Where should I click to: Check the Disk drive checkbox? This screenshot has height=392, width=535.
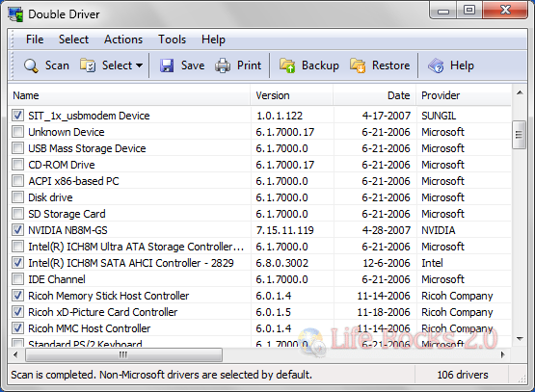17,197
